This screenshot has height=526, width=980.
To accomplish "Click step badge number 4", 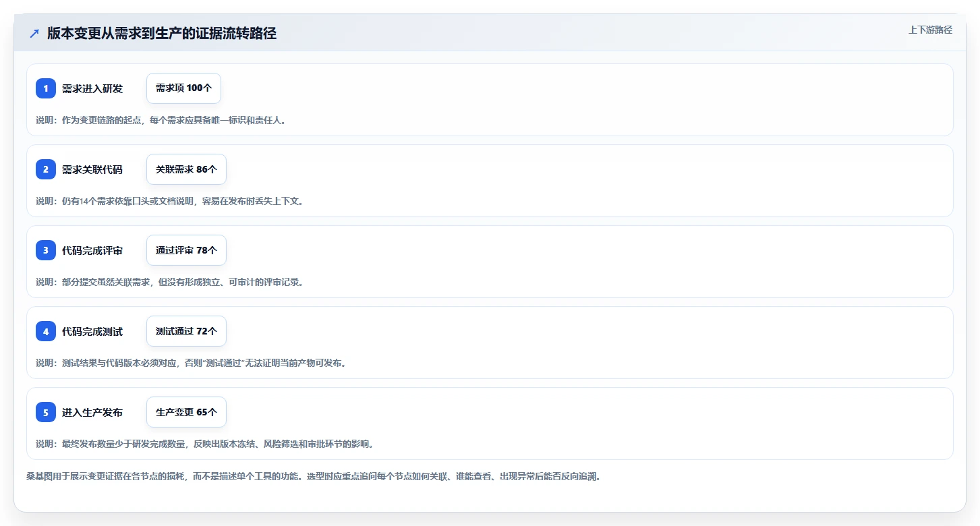I will 46,331.
